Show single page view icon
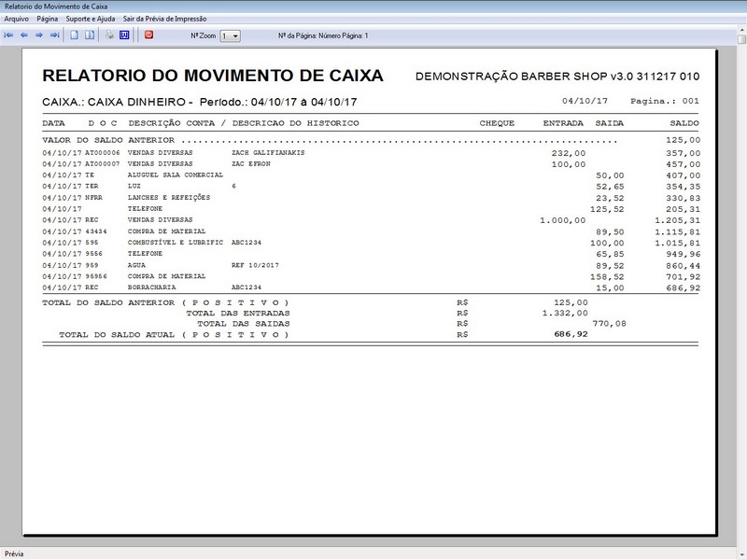 [75, 35]
